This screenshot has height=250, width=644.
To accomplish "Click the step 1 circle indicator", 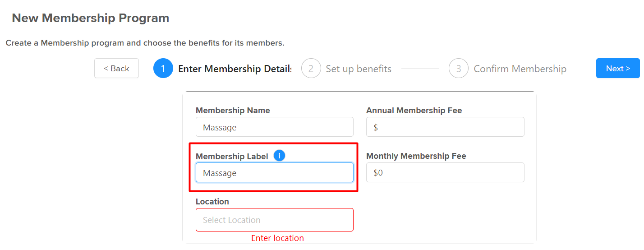I will [x=163, y=69].
